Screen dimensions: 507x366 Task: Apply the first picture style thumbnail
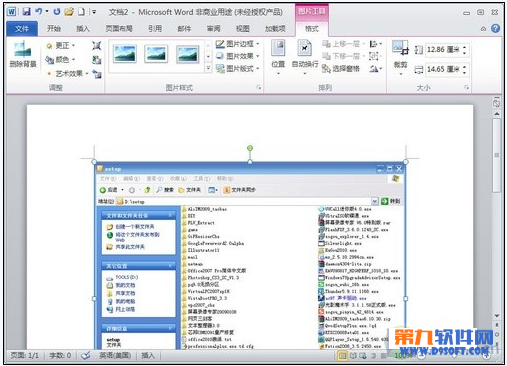125,54
